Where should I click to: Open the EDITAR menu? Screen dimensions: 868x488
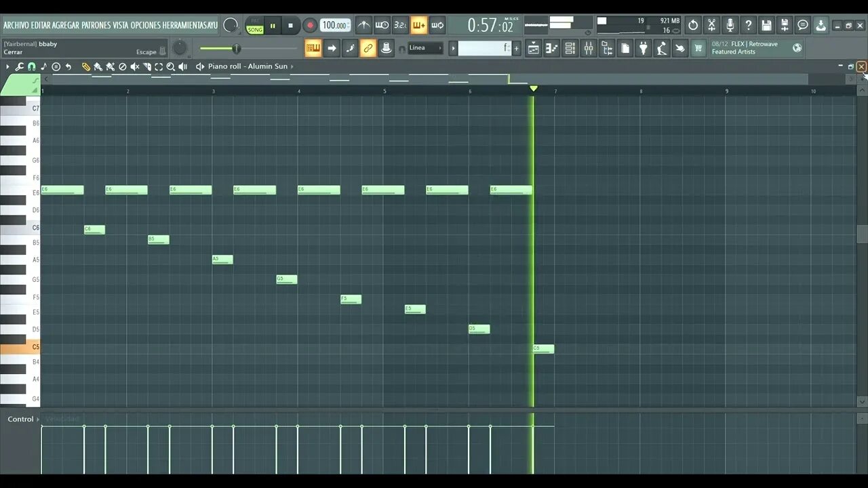pyautogui.click(x=40, y=25)
